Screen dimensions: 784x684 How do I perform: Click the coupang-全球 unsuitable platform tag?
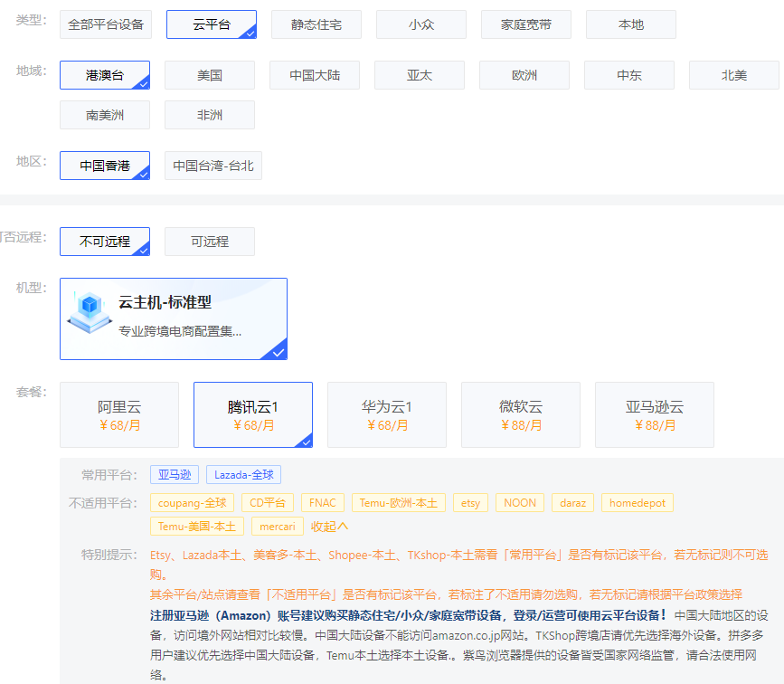[x=193, y=502]
